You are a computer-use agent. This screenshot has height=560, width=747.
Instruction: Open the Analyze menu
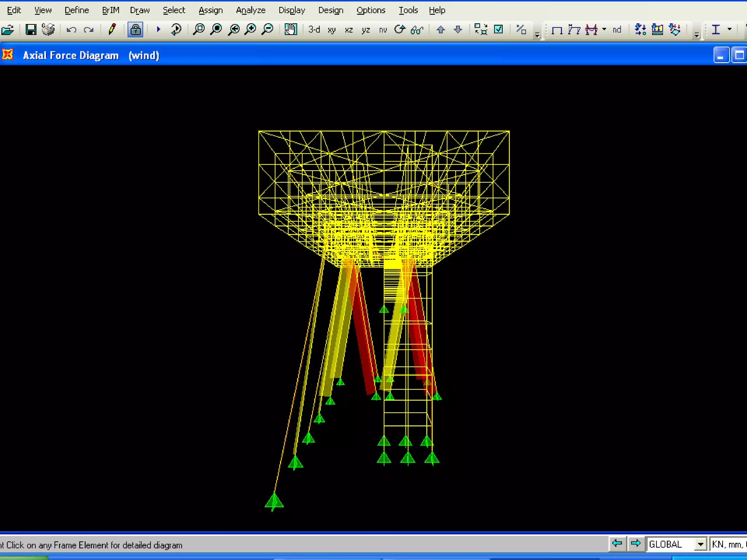click(x=251, y=10)
